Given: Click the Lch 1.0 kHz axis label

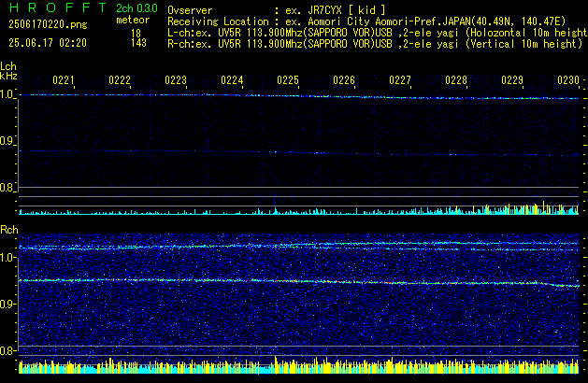Looking at the screenshot, I should (7, 94).
